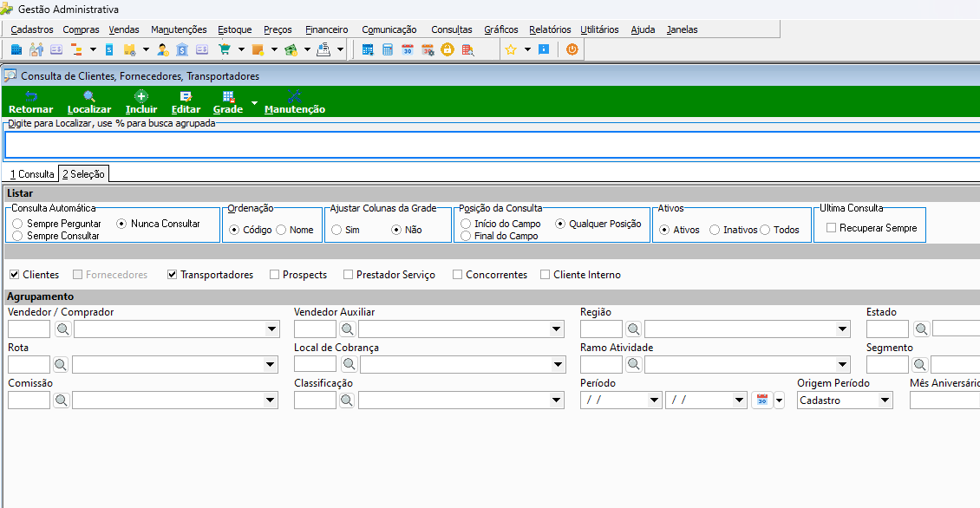The width and height of the screenshot is (980, 508).
Task: Click the blue info icon
Action: [x=544, y=49]
